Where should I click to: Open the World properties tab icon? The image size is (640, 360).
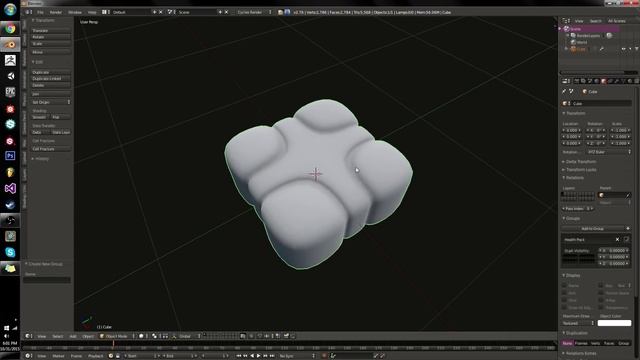tap(597, 81)
